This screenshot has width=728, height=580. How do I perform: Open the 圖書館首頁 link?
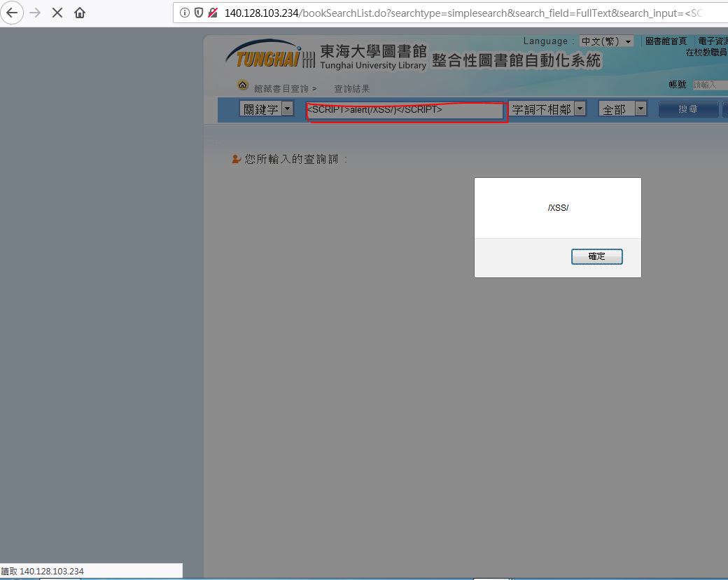pyautogui.click(x=666, y=41)
